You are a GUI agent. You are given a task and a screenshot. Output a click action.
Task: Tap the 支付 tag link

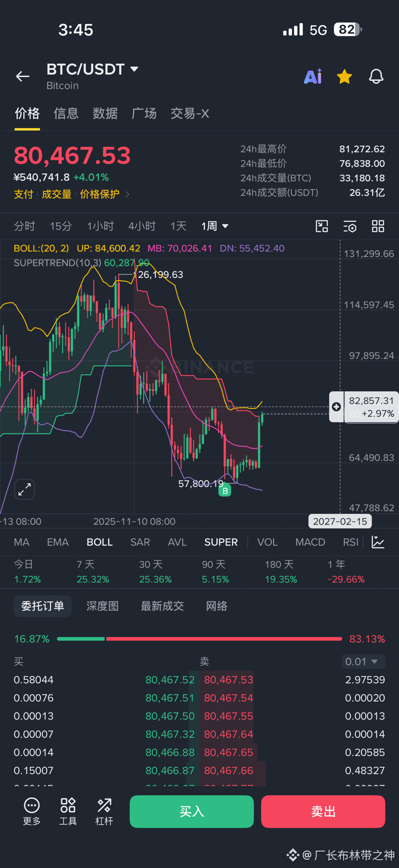tap(24, 194)
